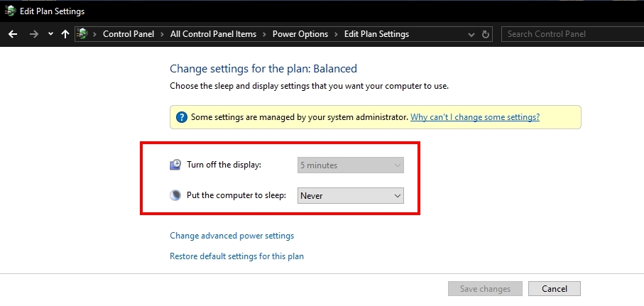
Task: Click the blue help question mark icon
Action: [x=182, y=117]
